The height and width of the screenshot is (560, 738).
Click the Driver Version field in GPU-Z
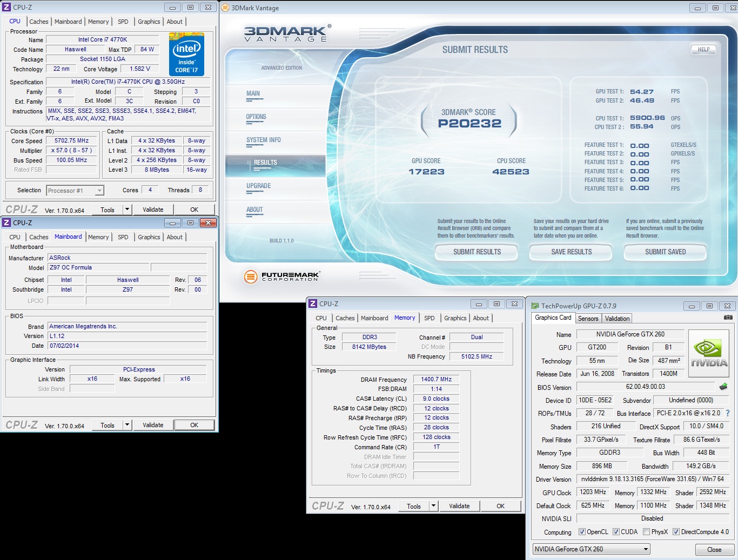653,479
